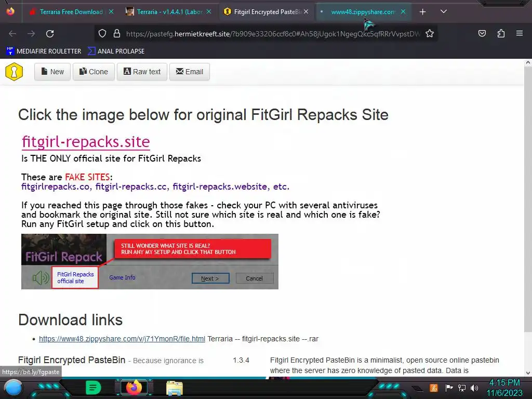This screenshot has width=532, height=399.
Task: Open the blue orb Start button
Action: coord(13,389)
